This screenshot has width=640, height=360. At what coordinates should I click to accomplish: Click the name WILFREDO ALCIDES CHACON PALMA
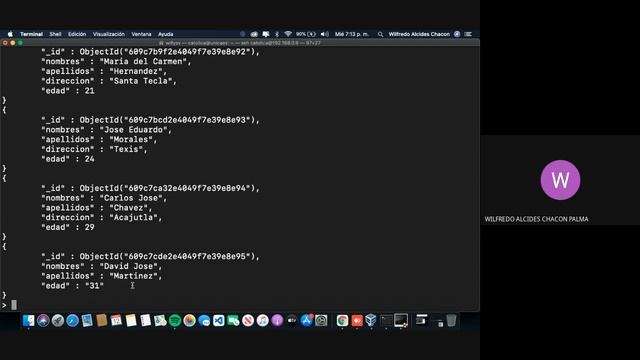click(536, 219)
